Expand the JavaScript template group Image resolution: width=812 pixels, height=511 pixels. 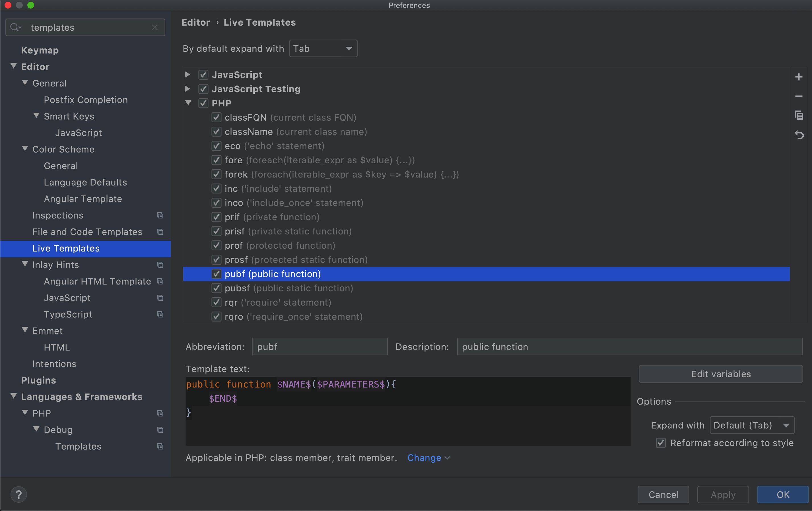188,75
